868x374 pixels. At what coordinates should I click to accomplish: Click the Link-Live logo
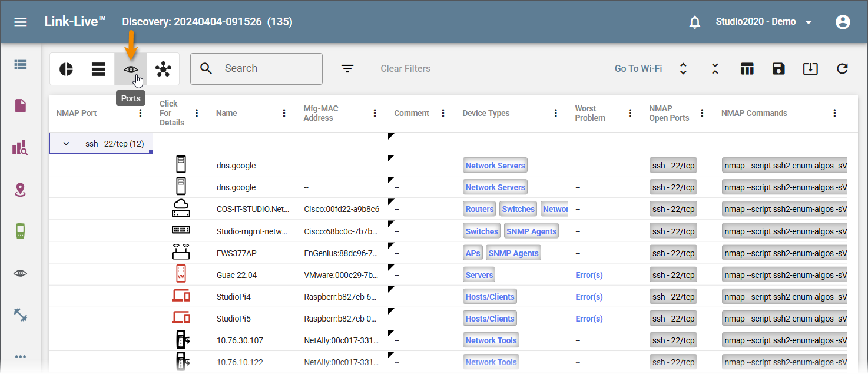click(75, 21)
